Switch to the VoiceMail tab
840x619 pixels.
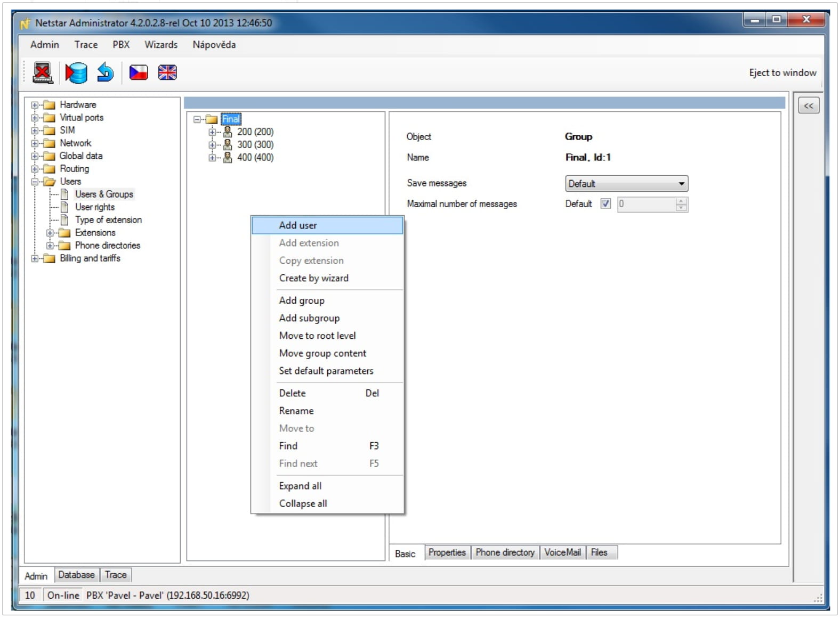point(563,552)
